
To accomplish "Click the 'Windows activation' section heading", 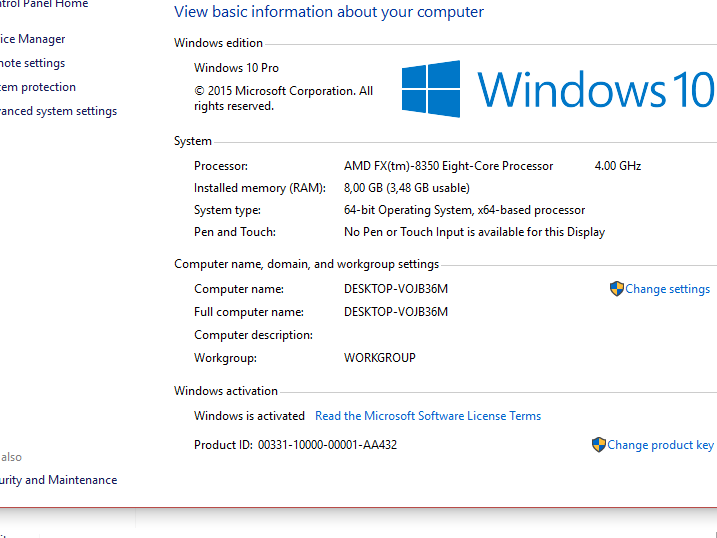I will point(226,391).
